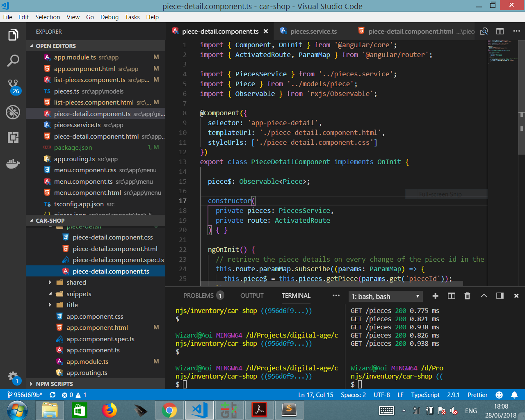Expand the 'shared' folder in explorer

click(x=76, y=282)
